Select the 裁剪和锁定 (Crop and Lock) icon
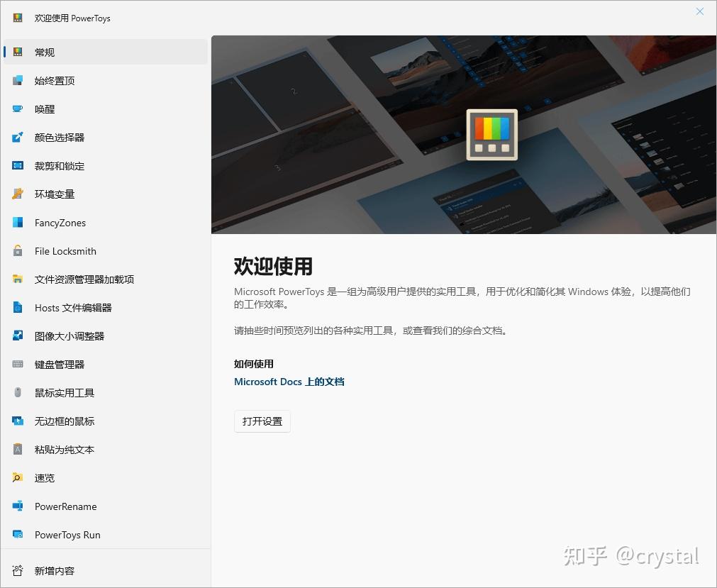 click(17, 165)
